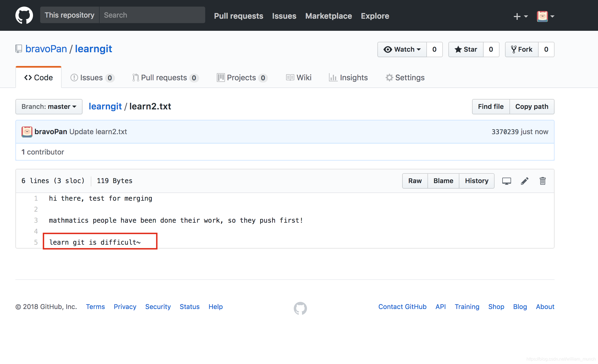Show the 1 contributor list

tap(43, 152)
